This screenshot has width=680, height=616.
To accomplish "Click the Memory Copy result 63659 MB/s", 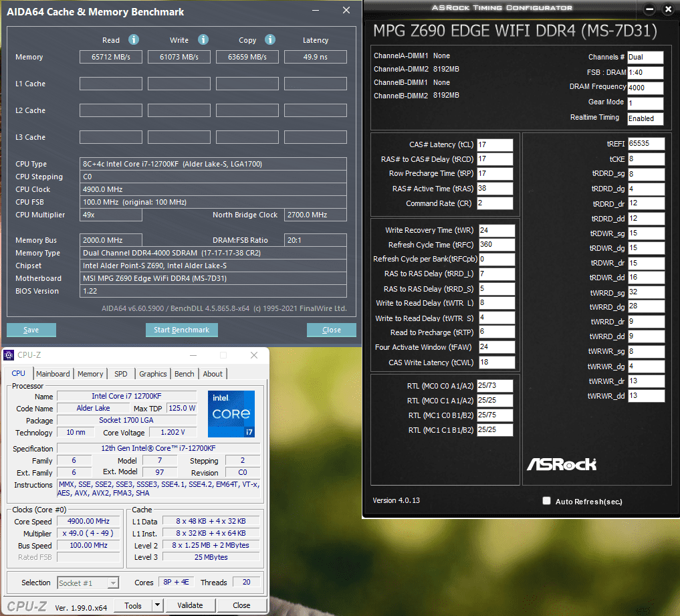I will tap(247, 57).
